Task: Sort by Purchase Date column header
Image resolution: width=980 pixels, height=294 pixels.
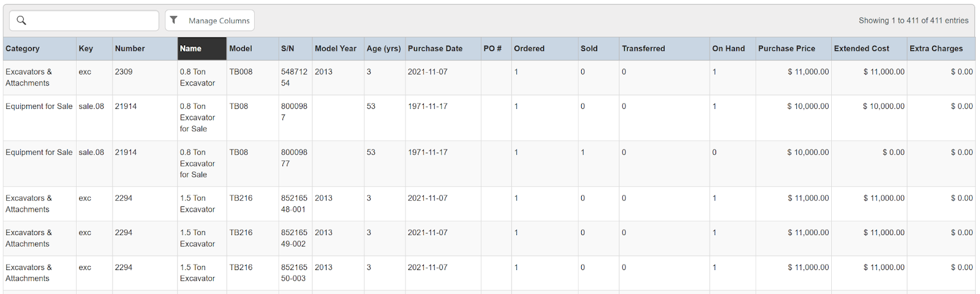Action: tap(435, 48)
